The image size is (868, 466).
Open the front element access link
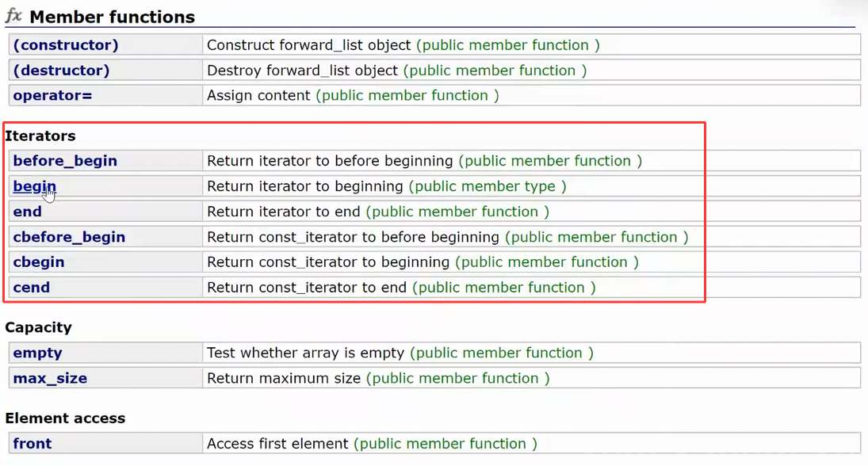(x=33, y=444)
